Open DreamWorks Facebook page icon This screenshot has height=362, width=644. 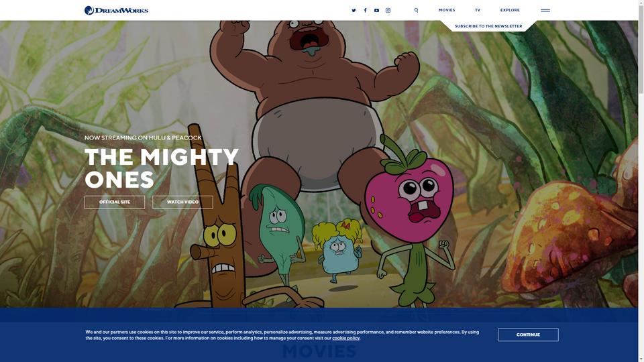coord(365,10)
